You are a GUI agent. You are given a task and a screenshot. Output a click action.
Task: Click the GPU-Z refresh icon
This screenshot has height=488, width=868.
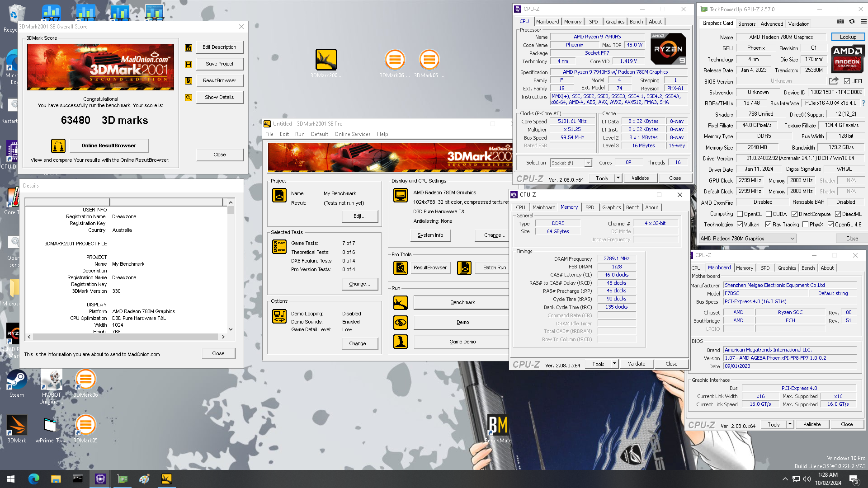click(852, 22)
